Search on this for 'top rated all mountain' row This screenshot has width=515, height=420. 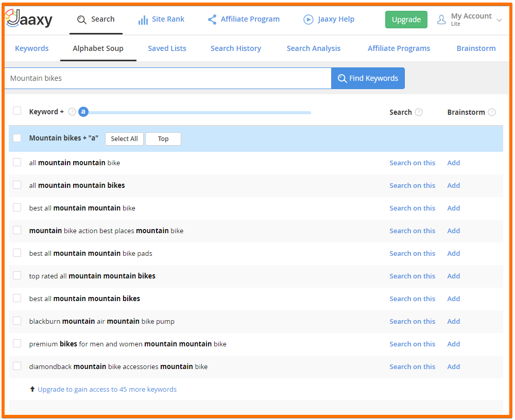tap(412, 276)
